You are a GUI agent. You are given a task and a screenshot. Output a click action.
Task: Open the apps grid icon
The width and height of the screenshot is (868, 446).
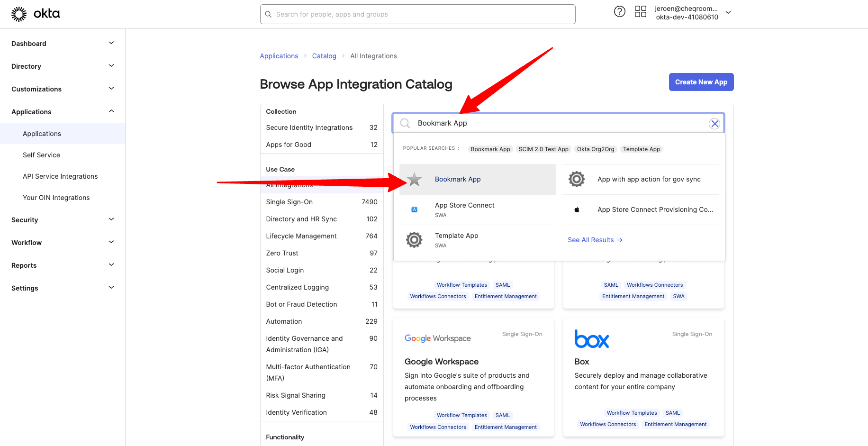(x=640, y=12)
